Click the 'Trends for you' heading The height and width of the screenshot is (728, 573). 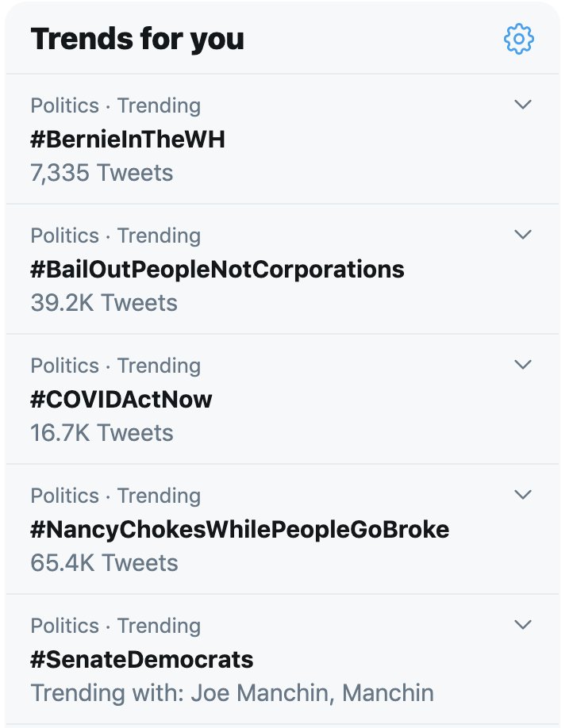coord(137,39)
